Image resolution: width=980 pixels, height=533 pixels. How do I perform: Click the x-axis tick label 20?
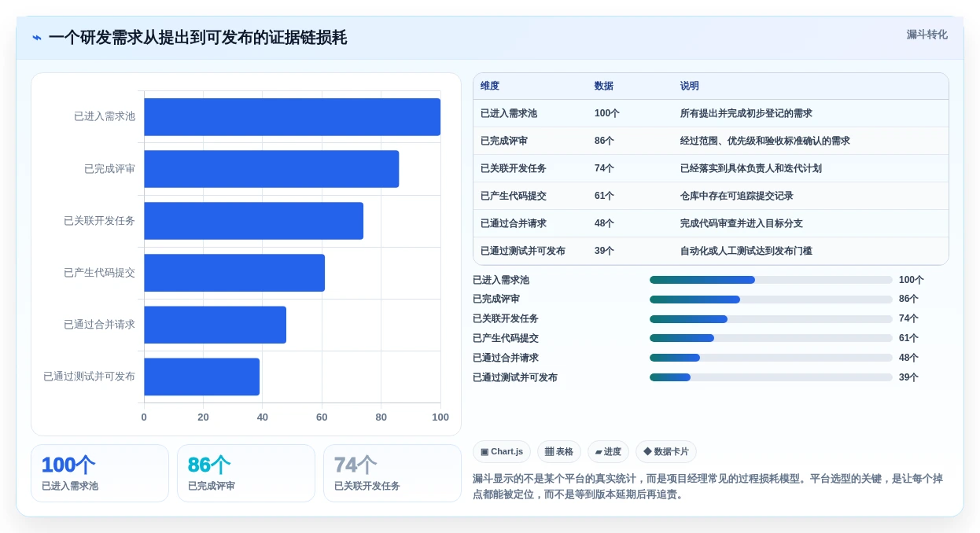coord(203,417)
